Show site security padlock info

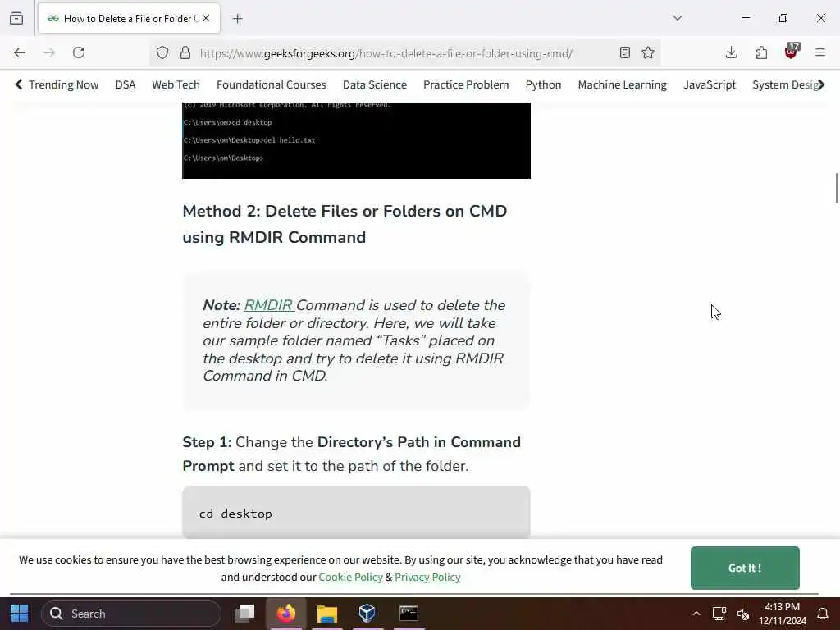[x=185, y=52]
